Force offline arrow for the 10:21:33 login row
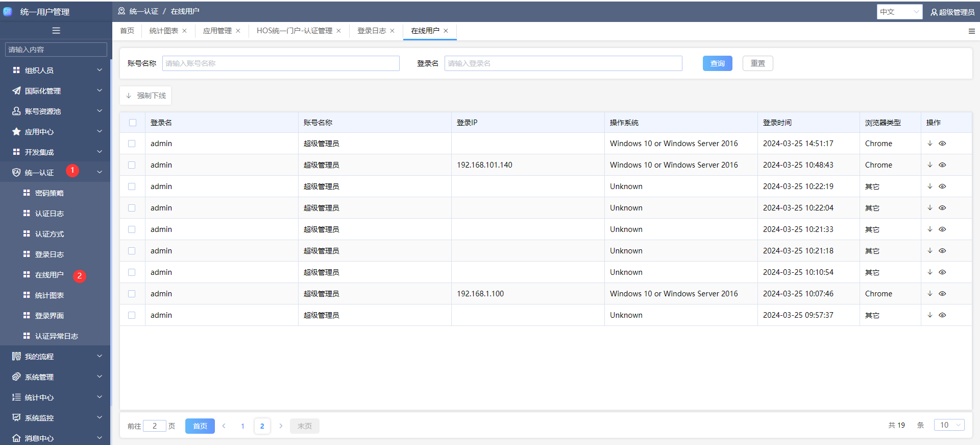Viewport: 980px width, 445px height. [x=930, y=229]
